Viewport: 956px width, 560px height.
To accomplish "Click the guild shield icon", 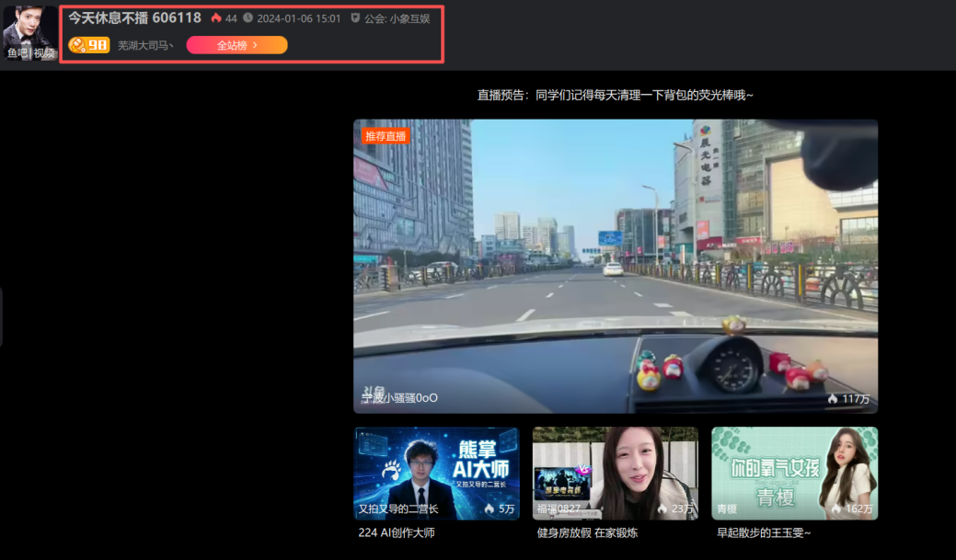I will click(x=355, y=18).
